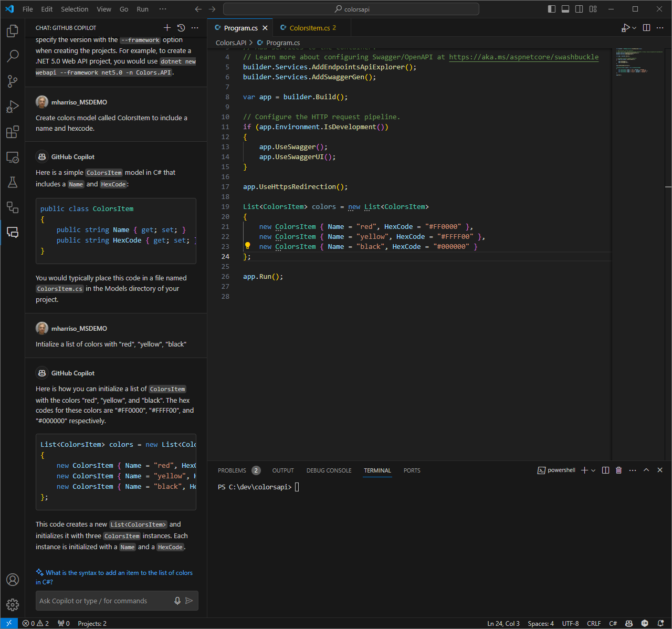Open Remote Explorer view
Image resolution: width=672 pixels, height=629 pixels.
click(13, 157)
